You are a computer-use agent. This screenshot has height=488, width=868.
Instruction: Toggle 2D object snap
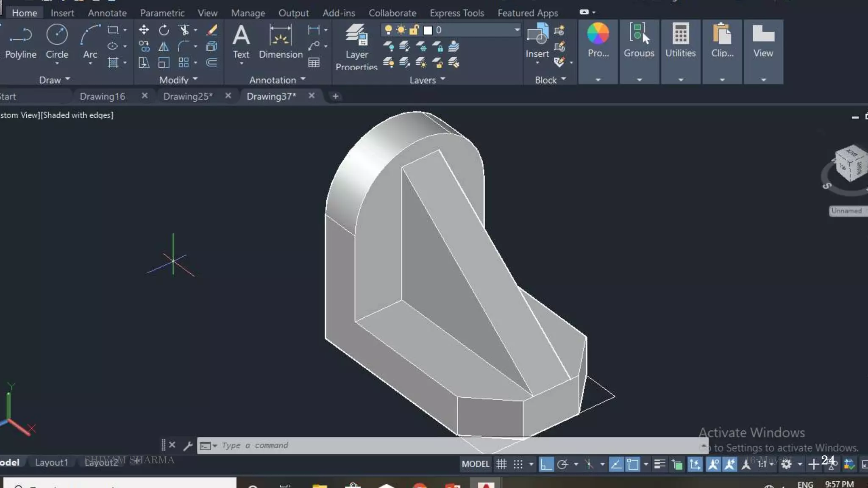pyautogui.click(x=633, y=464)
